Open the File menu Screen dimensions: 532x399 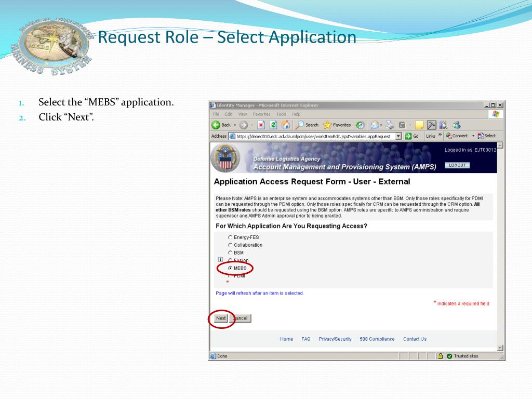coord(216,114)
